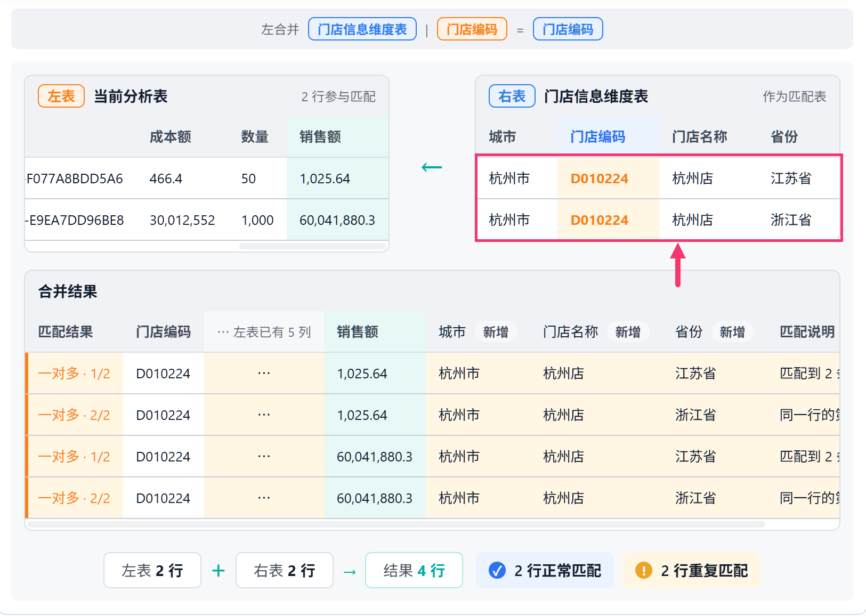Expand the 左表已有 5 列 collapsed columns
Image resolution: width=866 pixels, height=616 pixels.
[x=264, y=332]
